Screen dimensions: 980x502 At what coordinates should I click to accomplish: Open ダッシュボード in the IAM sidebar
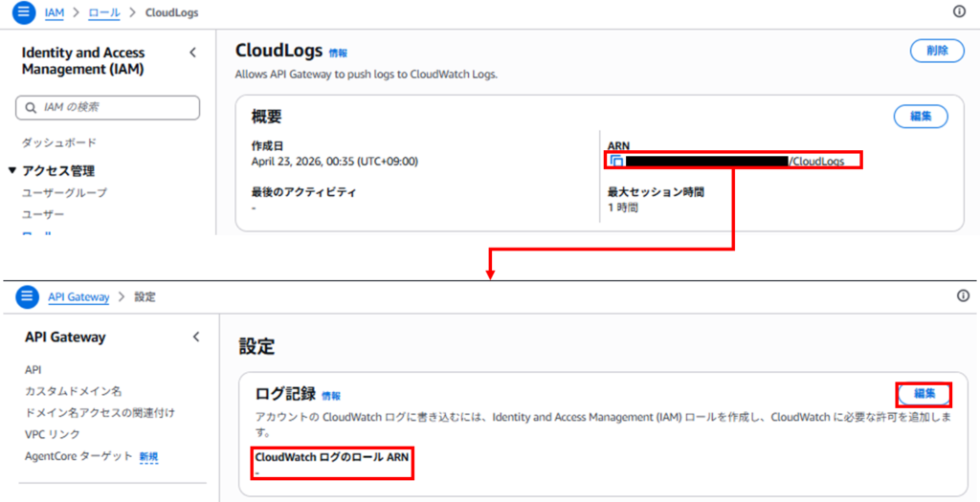click(x=59, y=142)
